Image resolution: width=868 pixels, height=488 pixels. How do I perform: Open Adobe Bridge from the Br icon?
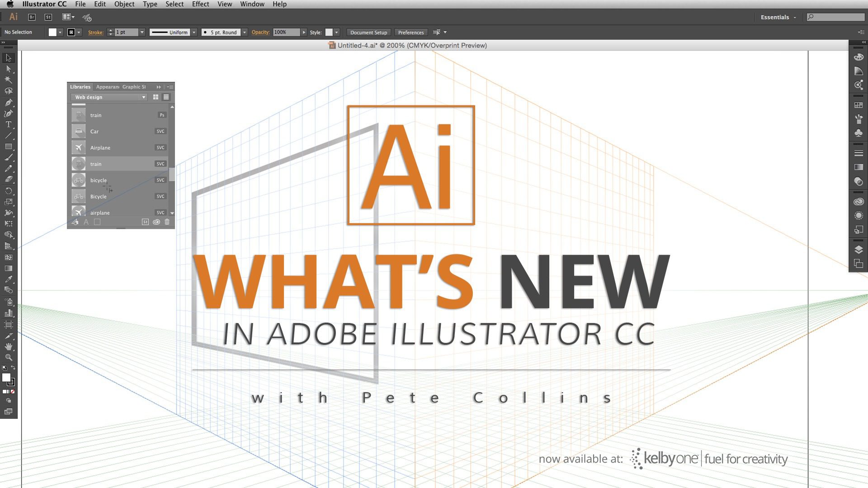(x=32, y=17)
